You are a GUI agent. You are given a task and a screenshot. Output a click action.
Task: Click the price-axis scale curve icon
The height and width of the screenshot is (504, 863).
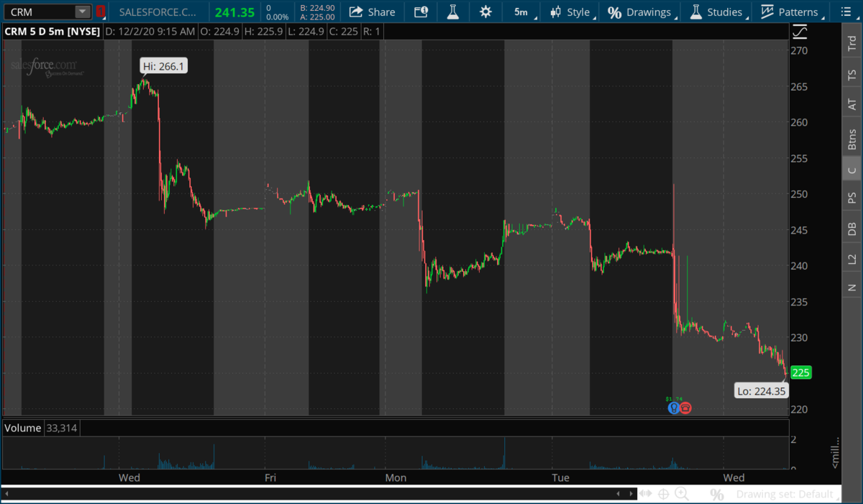pyautogui.click(x=800, y=32)
